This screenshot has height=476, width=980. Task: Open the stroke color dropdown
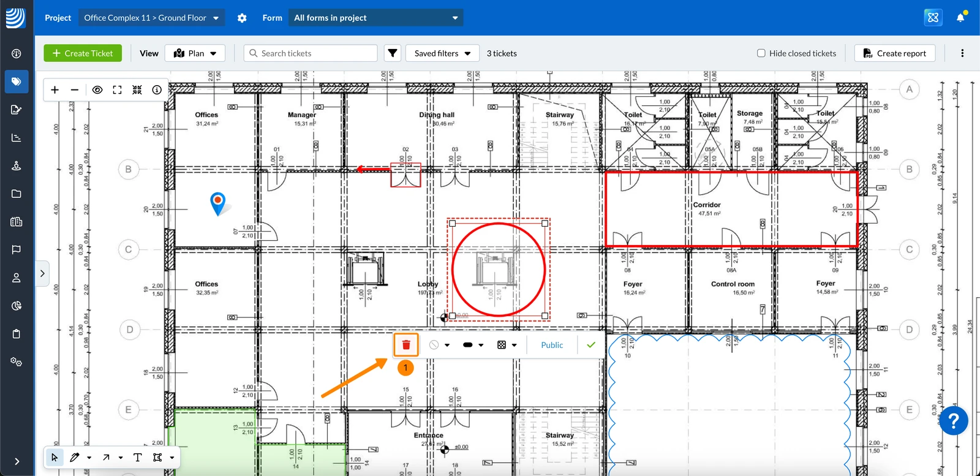click(x=473, y=345)
